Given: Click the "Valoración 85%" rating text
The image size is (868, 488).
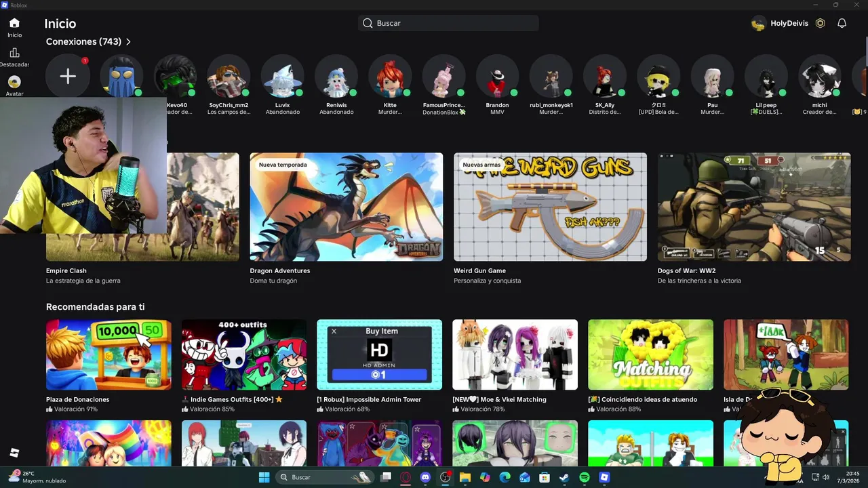Looking at the screenshot, I should [212, 409].
